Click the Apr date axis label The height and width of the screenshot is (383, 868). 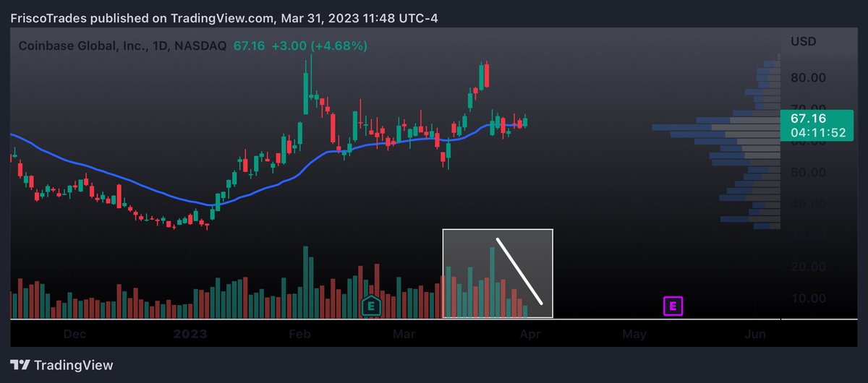click(x=530, y=334)
